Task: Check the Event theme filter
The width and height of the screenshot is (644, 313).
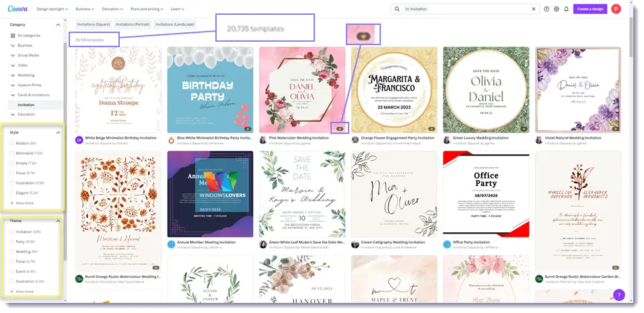Action: 12,271
